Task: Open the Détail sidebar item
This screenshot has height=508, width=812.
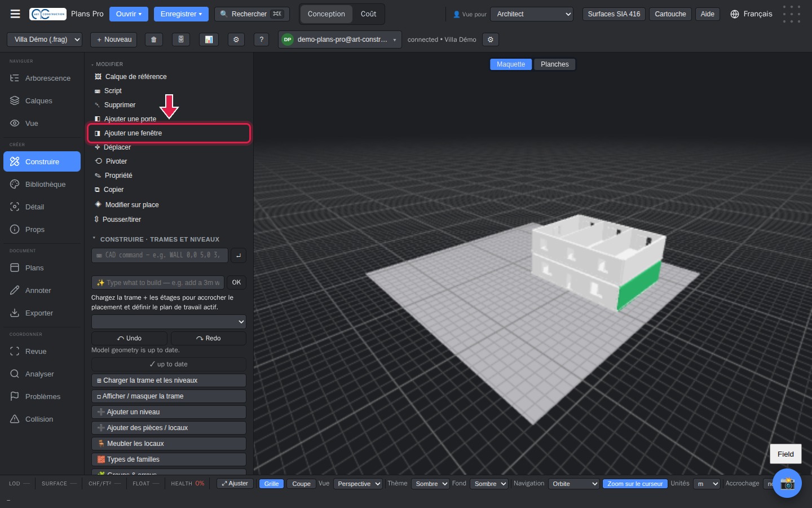Action: point(42,207)
